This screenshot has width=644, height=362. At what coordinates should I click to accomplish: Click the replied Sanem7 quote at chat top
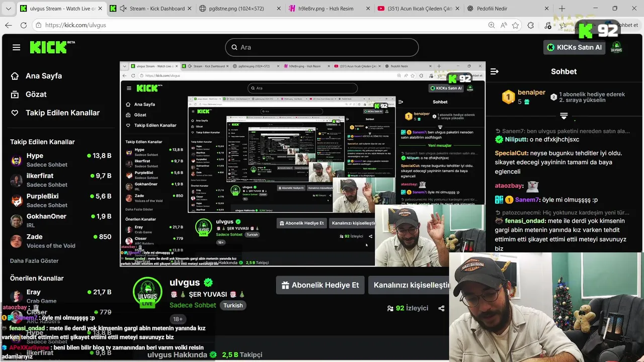(x=562, y=131)
